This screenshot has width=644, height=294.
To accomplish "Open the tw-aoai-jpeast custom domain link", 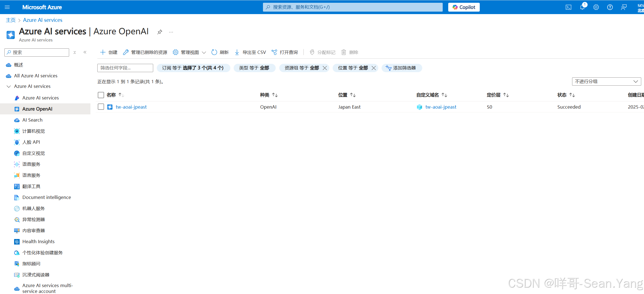I will coord(441,107).
